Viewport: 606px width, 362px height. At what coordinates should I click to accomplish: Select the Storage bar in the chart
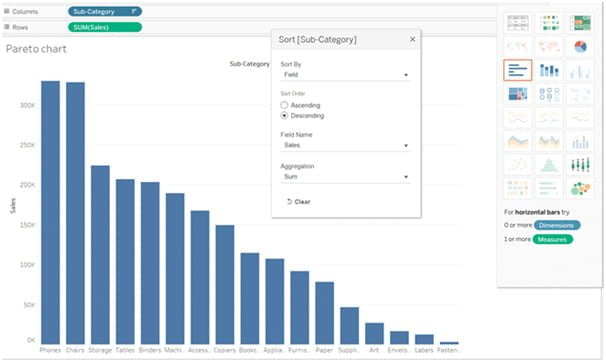tap(100, 255)
